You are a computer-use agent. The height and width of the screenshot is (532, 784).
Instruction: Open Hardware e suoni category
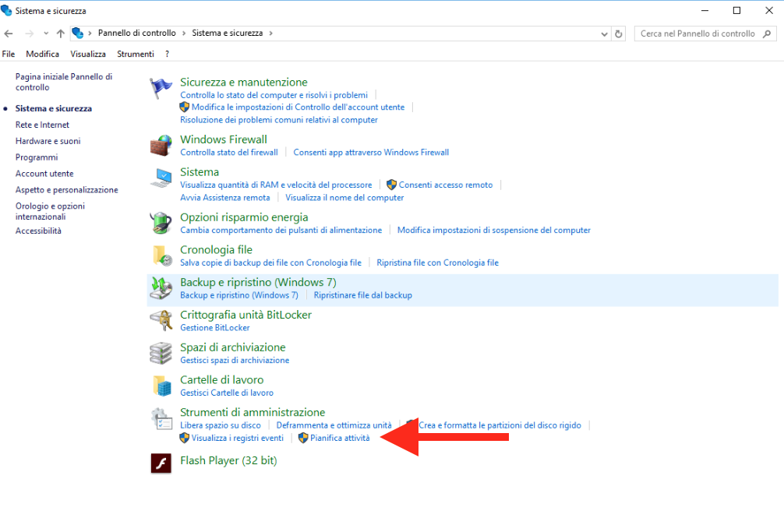click(48, 141)
